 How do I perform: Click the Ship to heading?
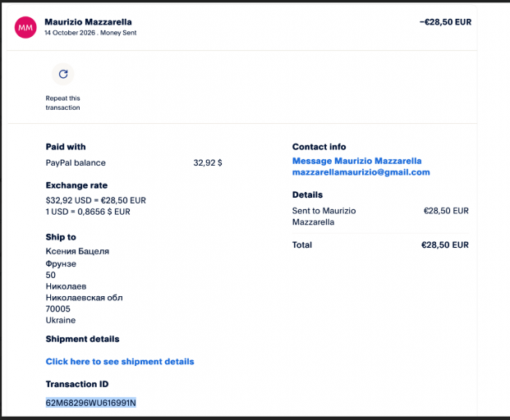(x=61, y=237)
